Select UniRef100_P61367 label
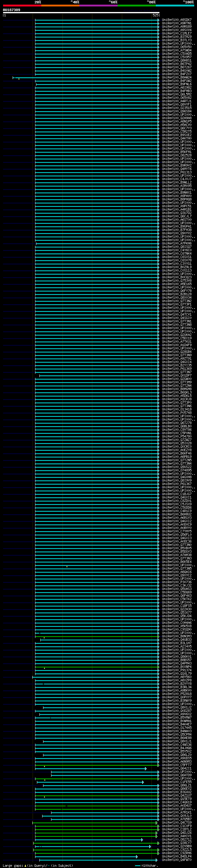Viewport: 197px width, 868px height. 176,484
